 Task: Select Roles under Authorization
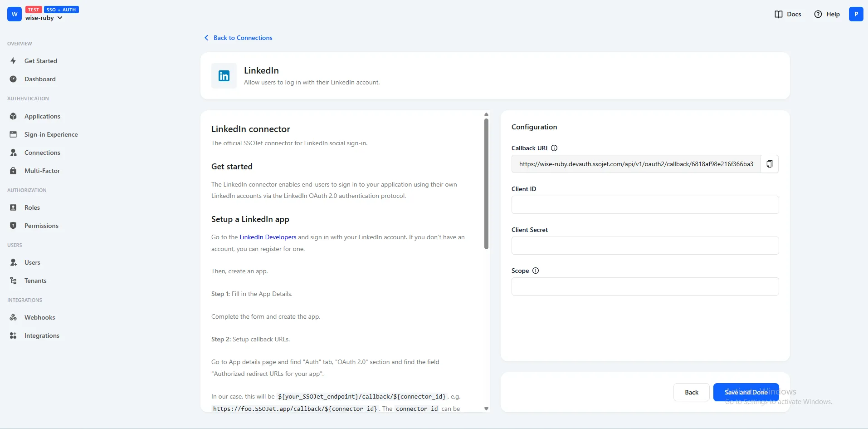[31, 207]
